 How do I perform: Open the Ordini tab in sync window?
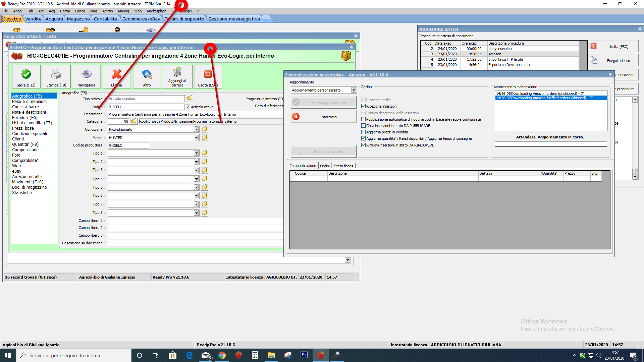coord(325,166)
